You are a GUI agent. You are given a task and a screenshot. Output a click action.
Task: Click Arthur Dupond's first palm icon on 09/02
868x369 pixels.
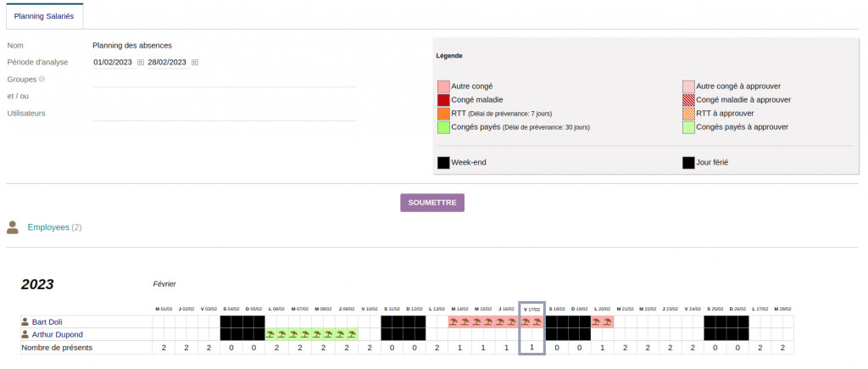340,334
